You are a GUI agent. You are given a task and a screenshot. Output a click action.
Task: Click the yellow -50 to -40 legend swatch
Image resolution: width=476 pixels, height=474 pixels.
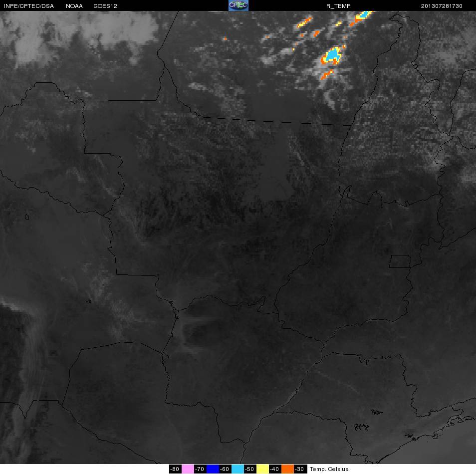262,469
